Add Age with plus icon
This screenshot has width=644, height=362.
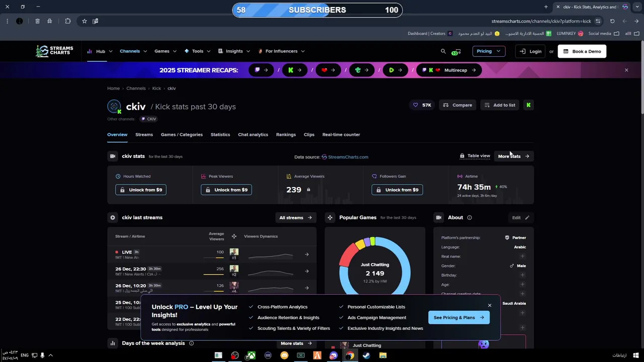(x=522, y=285)
